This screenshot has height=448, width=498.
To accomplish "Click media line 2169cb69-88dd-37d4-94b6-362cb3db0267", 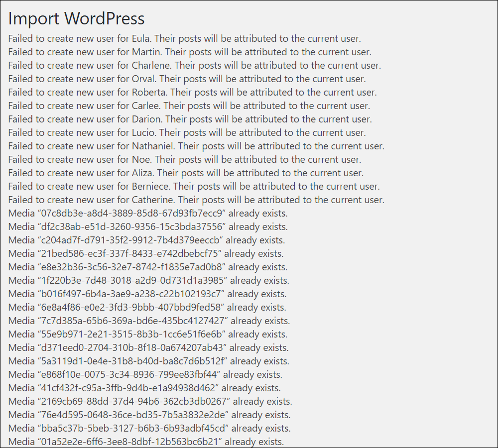I will pos(150,401).
